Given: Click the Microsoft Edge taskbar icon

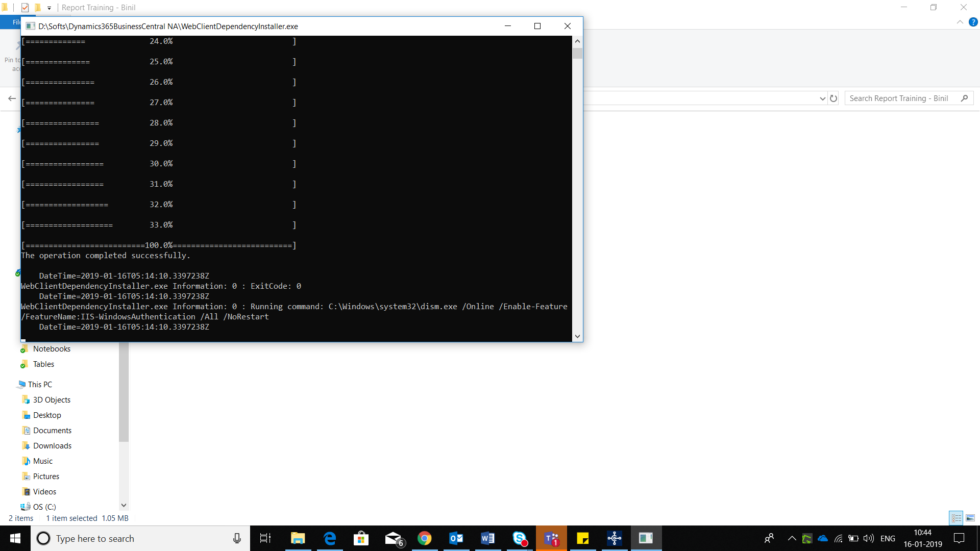Looking at the screenshot, I should (329, 538).
